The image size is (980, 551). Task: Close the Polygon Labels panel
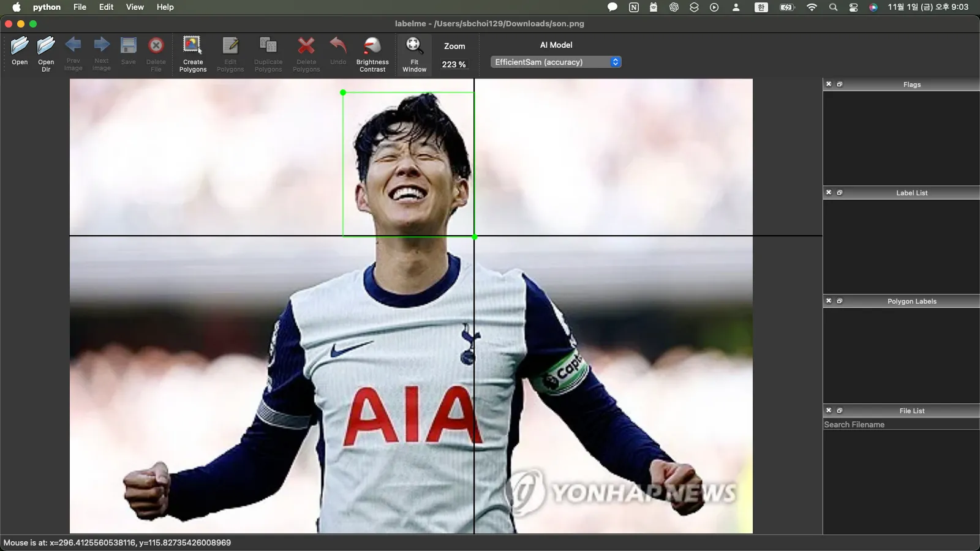(x=829, y=301)
